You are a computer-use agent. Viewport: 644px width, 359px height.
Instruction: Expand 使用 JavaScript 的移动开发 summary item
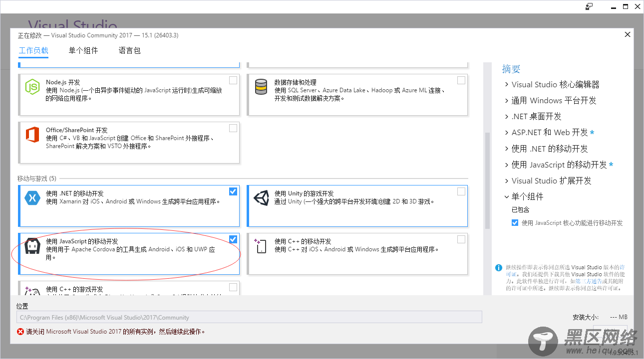pos(507,165)
